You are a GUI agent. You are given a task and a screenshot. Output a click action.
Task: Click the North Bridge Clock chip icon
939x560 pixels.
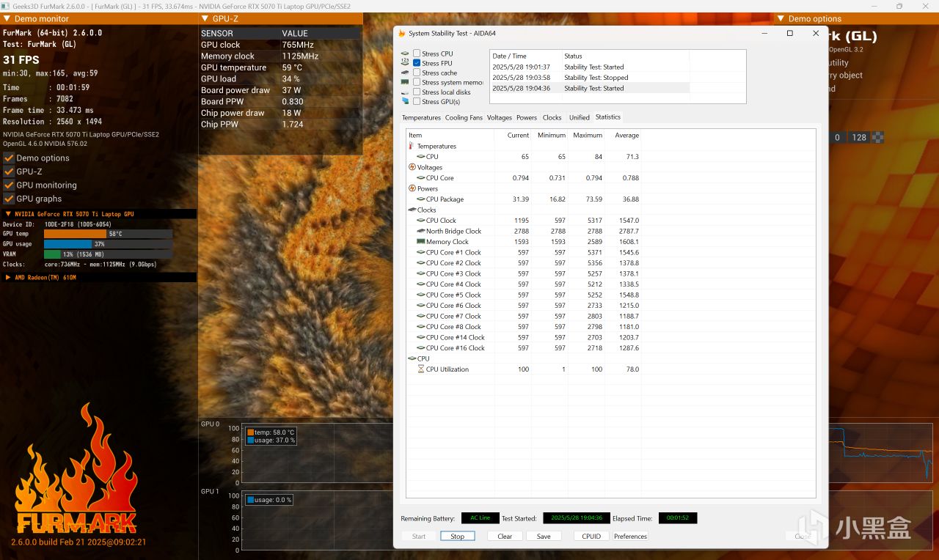point(420,231)
